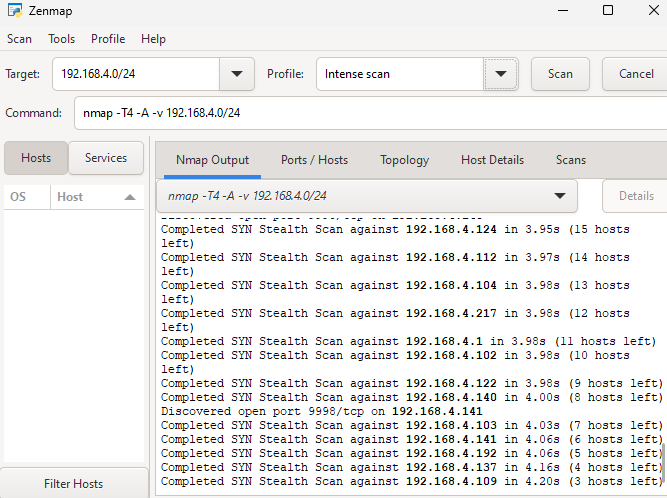667x498 pixels.
Task: Open the scan output command dropdown
Action: tap(367, 196)
